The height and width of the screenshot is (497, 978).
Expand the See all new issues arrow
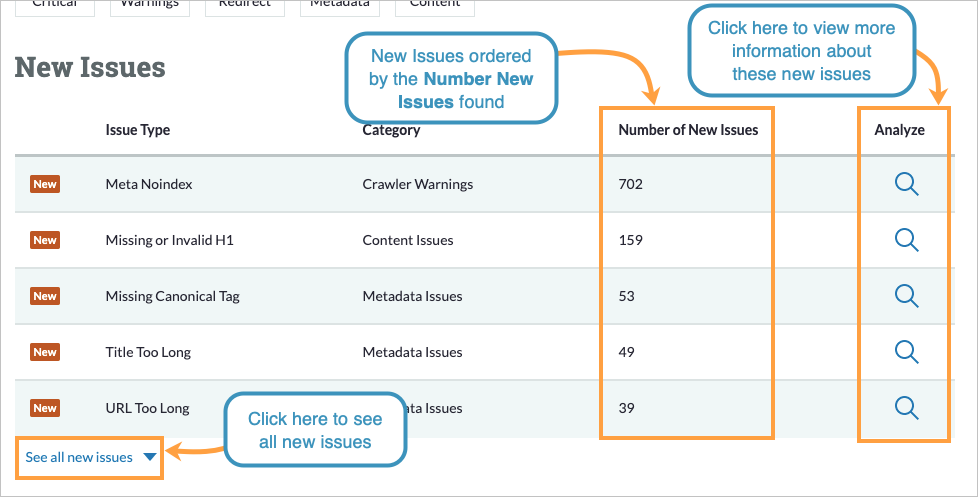coord(149,458)
